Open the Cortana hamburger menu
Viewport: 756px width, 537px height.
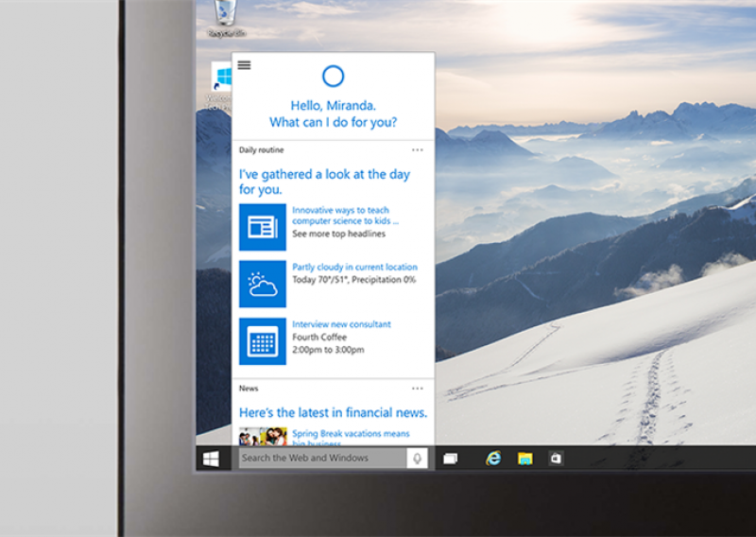coord(244,65)
